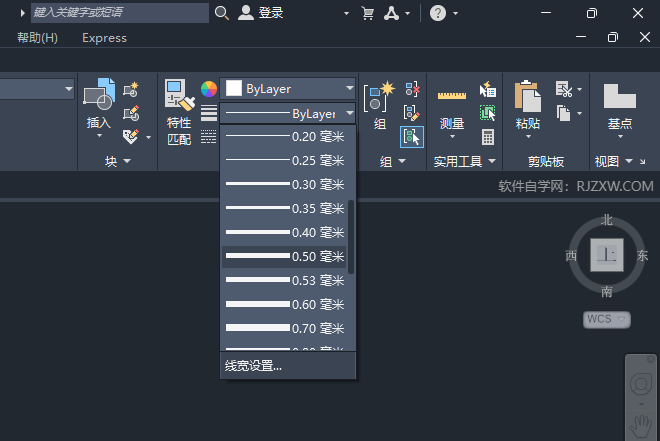Select 0.25 毫米 lineweight
660x441 pixels.
click(284, 160)
